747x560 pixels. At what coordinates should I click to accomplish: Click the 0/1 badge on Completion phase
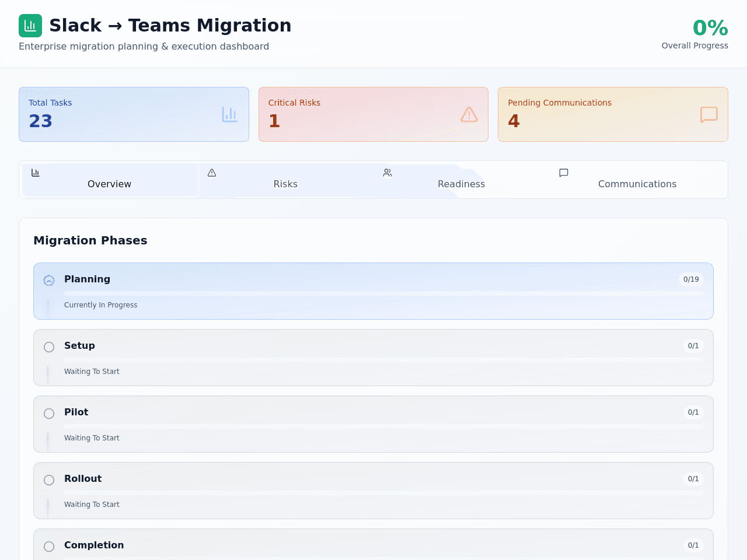coord(693,545)
